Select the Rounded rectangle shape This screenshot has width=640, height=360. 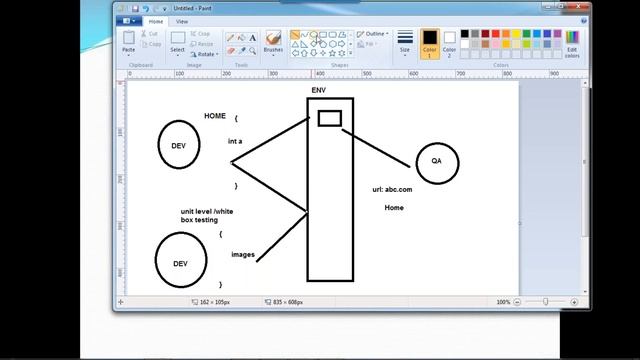click(x=332, y=35)
